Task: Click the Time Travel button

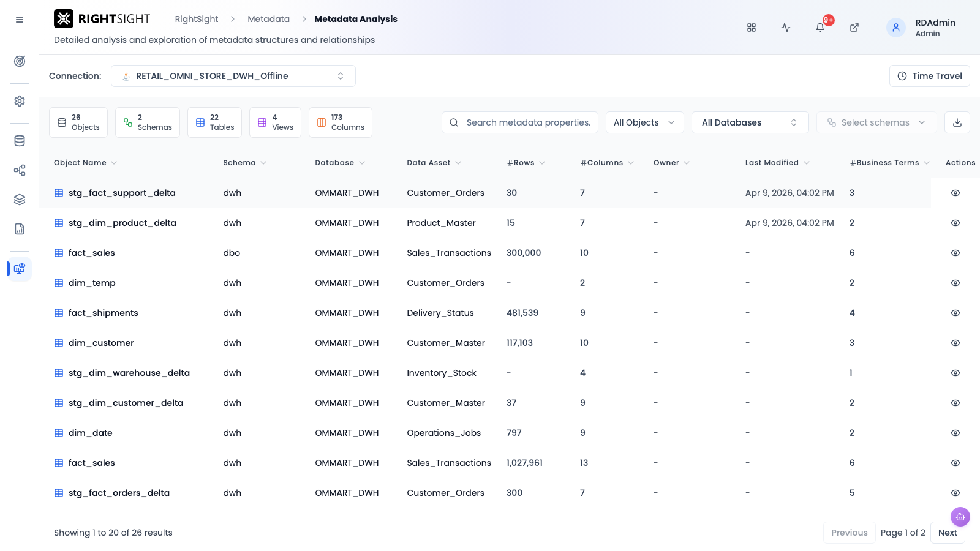Action: point(930,76)
